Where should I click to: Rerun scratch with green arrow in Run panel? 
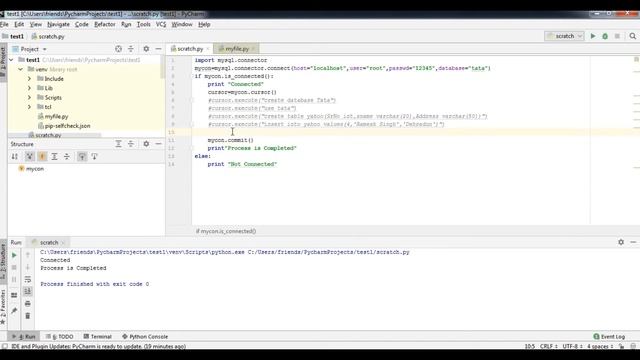(x=14, y=255)
